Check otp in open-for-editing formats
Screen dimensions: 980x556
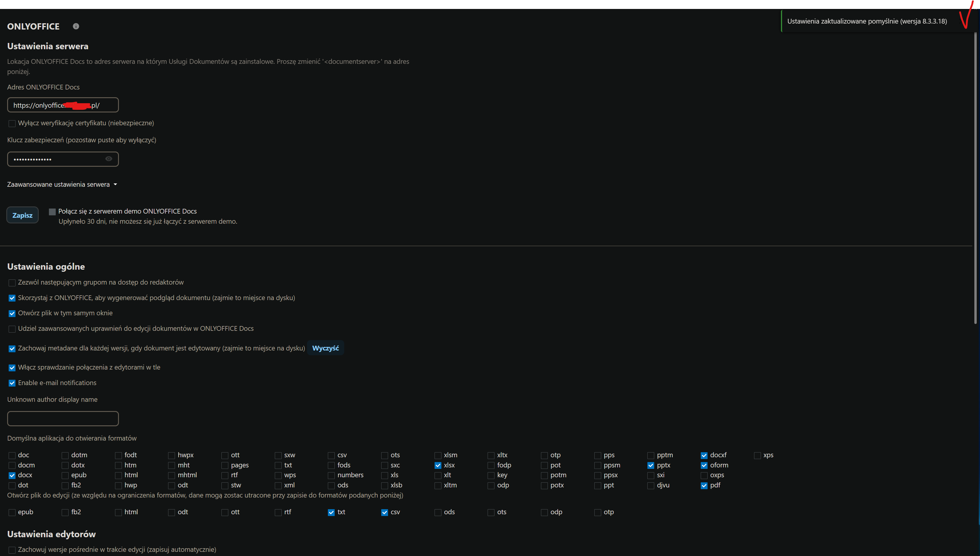(598, 512)
